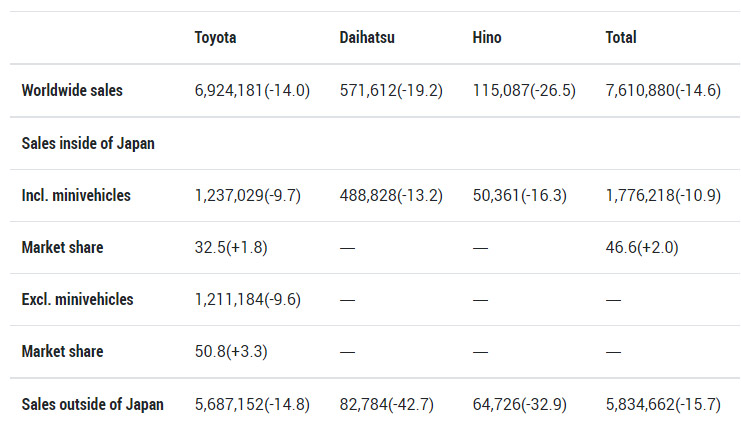
Task: Select the Incl. minivehicles row label
Action: [x=76, y=195]
